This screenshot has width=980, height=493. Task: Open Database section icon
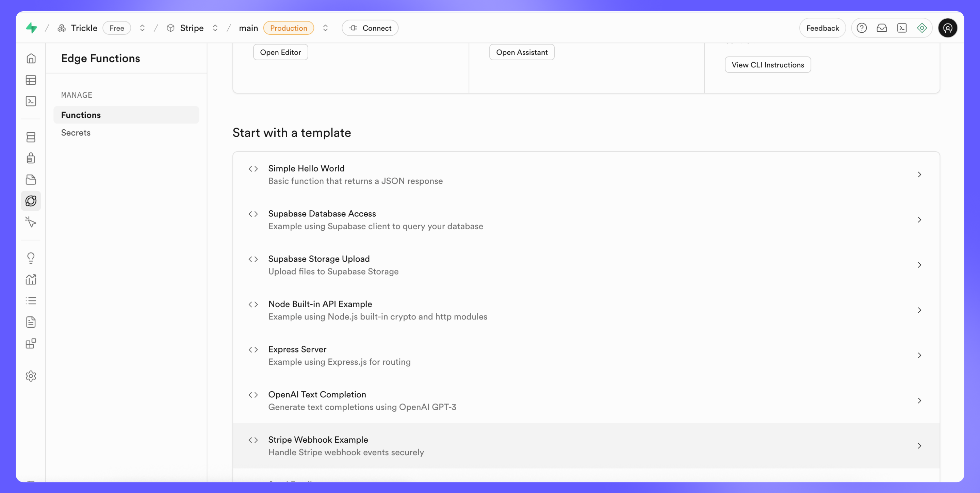[31, 137]
